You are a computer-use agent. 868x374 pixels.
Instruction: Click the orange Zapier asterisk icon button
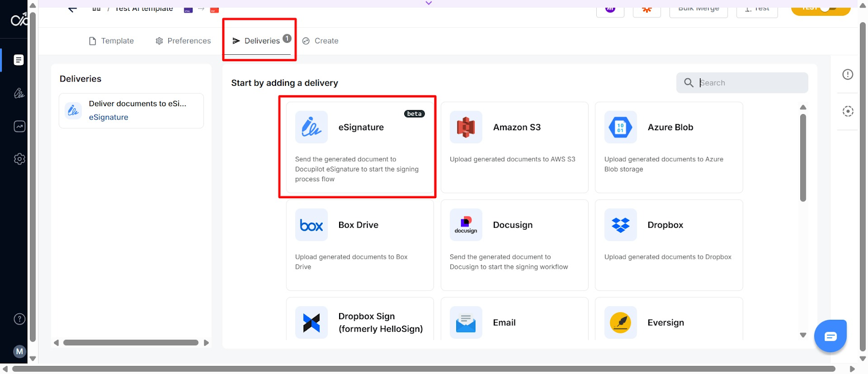[647, 9]
